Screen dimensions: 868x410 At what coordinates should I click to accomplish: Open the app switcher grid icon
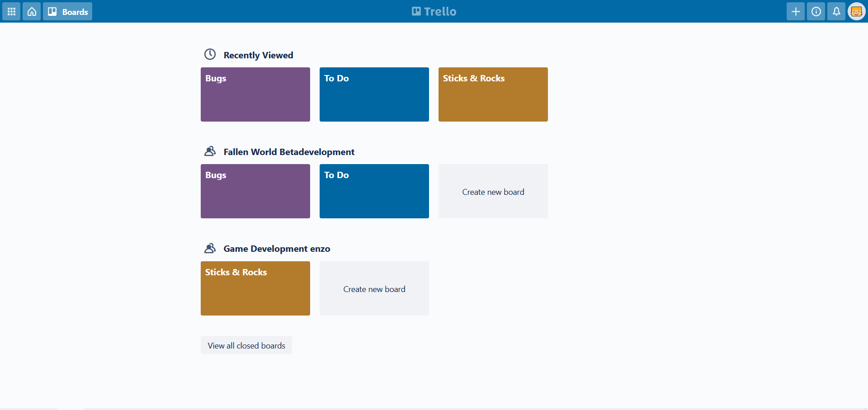[11, 11]
